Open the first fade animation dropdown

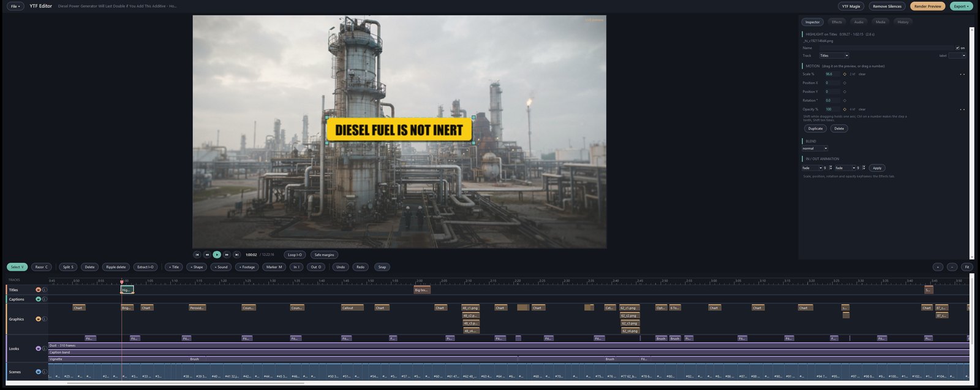(812, 168)
